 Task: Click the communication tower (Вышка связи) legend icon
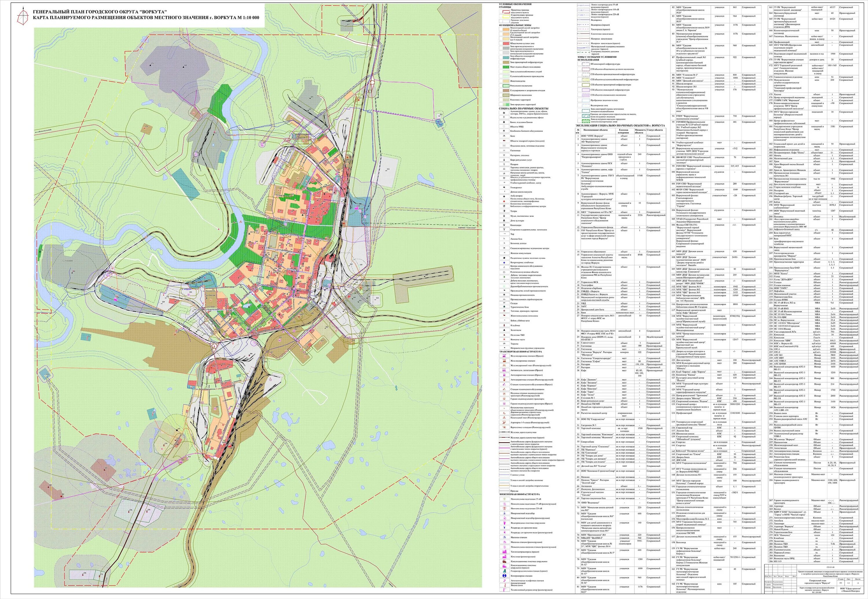point(505,585)
